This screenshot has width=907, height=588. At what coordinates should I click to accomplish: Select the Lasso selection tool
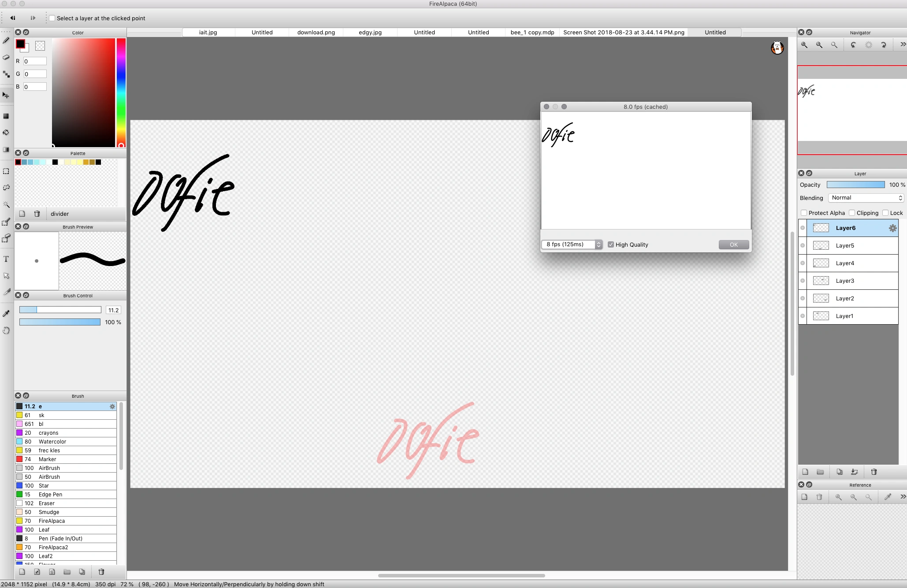[x=6, y=188]
